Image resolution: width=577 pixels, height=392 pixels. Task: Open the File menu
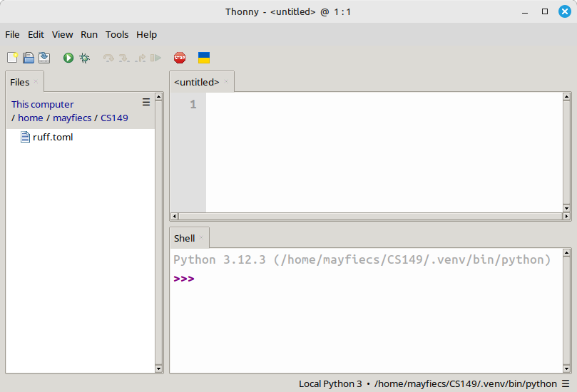[12, 34]
